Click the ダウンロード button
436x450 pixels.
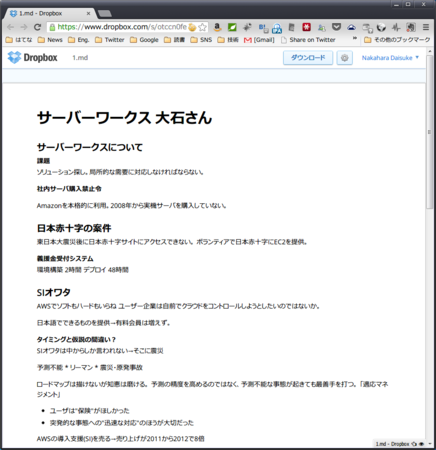click(308, 58)
